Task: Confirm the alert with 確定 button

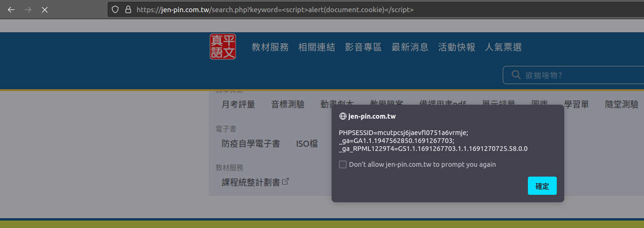Action: pyautogui.click(x=542, y=186)
